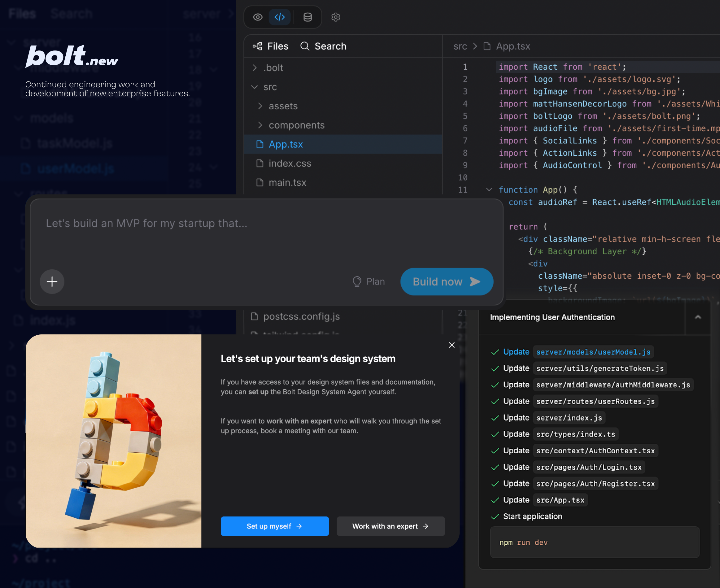The image size is (720, 588).
Task: Select the code view icon
Action: click(x=279, y=17)
